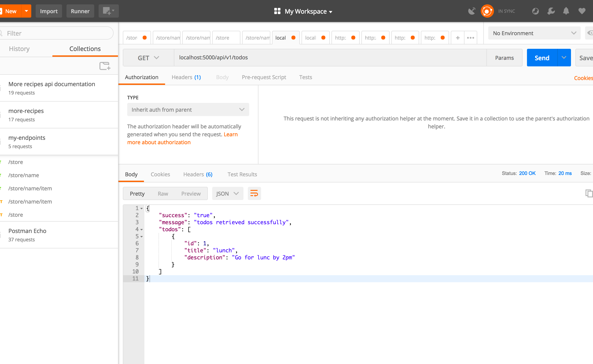Expand the Inherit auth from parent dropdown

pyautogui.click(x=188, y=110)
